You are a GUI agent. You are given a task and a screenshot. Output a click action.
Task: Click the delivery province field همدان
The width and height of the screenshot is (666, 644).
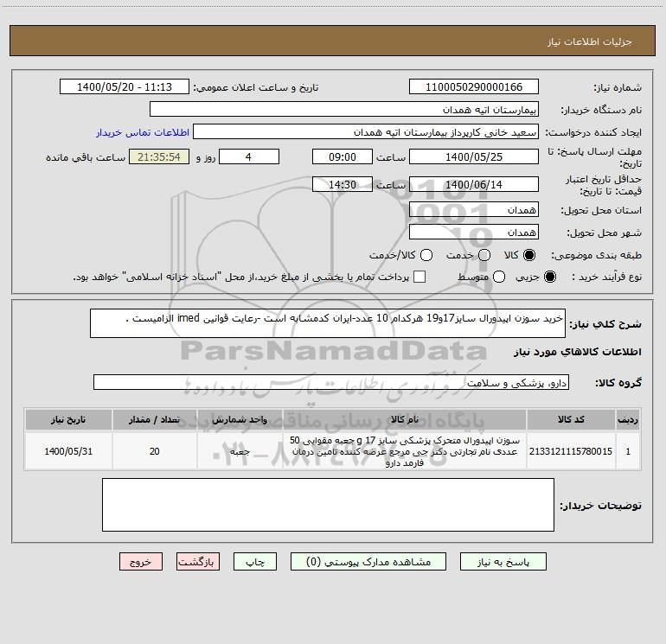[474, 210]
